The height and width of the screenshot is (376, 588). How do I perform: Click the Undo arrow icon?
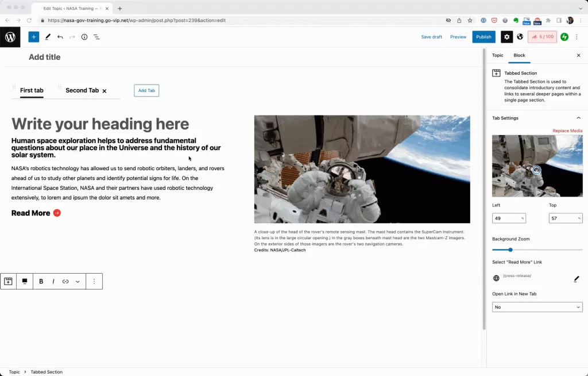(x=60, y=37)
